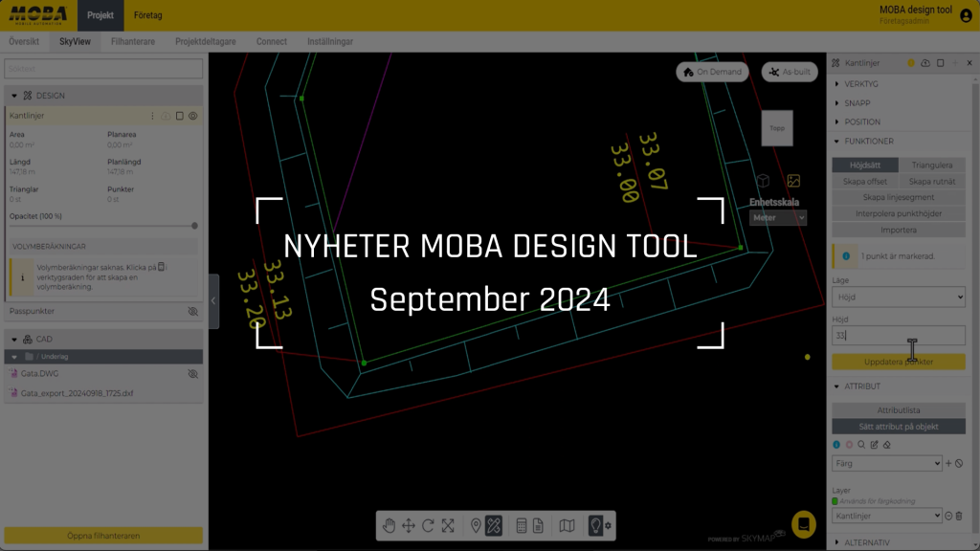Choose the rotate view tool
This screenshot has height=551, width=980.
[x=428, y=526]
